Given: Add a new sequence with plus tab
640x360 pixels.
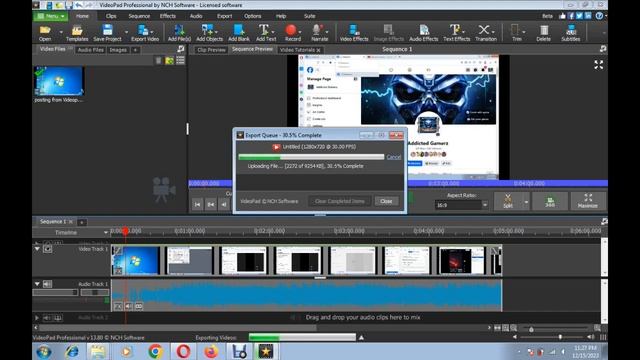Looking at the screenshot, I should 82,222.
